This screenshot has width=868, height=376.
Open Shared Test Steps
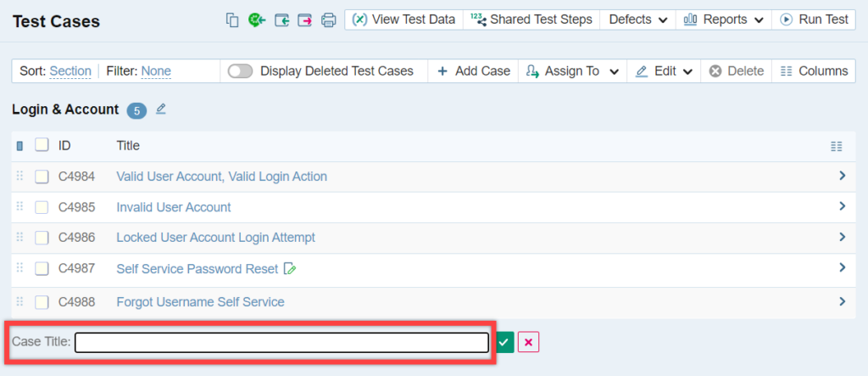point(531,20)
